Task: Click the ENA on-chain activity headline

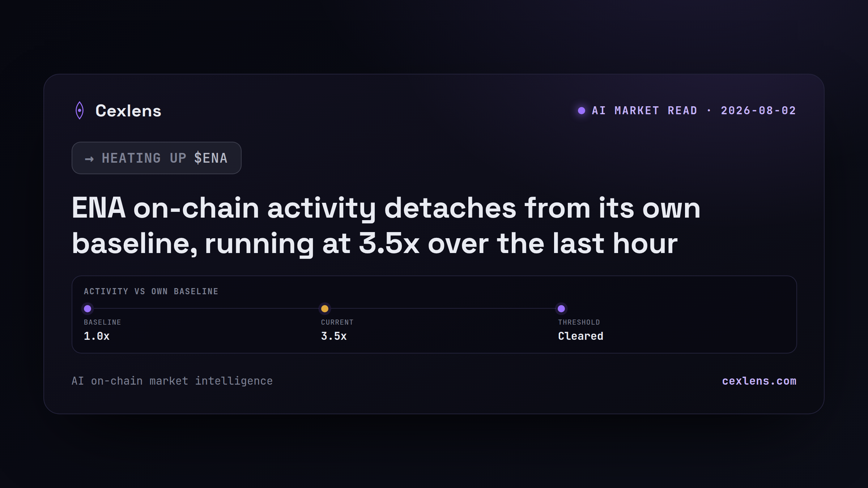Action: click(x=386, y=226)
